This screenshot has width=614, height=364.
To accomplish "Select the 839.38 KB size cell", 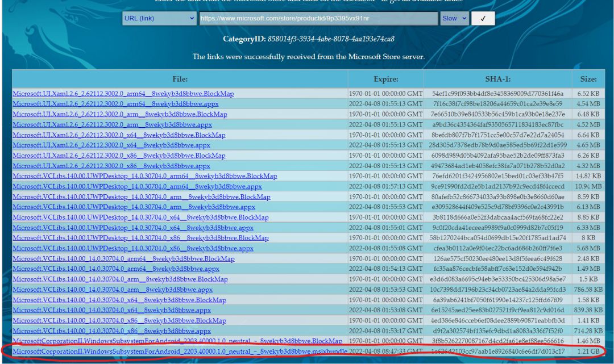I will tap(588, 310).
